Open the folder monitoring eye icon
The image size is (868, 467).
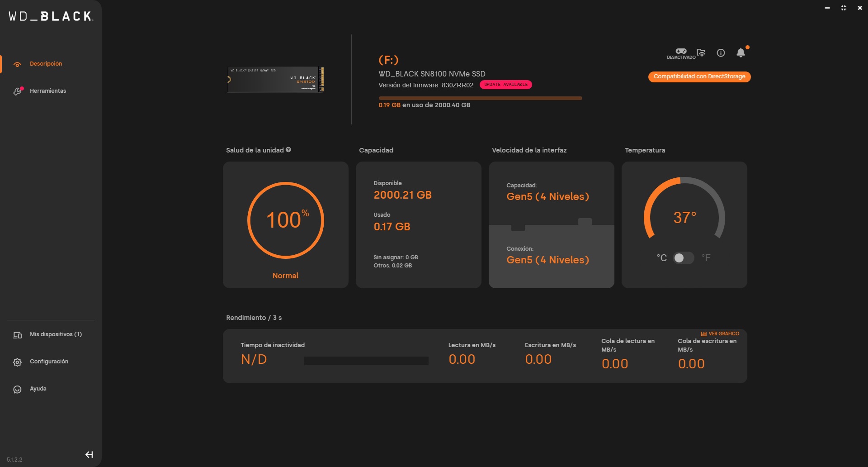point(701,53)
